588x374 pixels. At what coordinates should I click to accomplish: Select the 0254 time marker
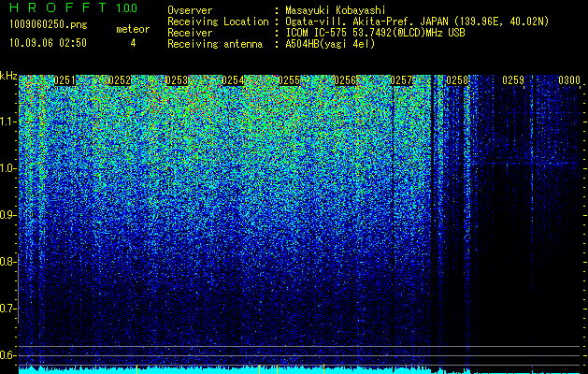(x=233, y=80)
